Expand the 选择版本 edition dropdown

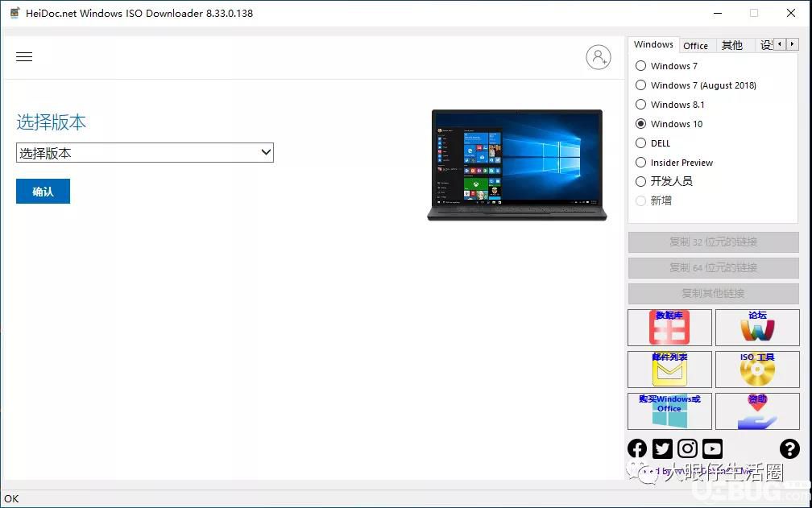click(x=145, y=153)
